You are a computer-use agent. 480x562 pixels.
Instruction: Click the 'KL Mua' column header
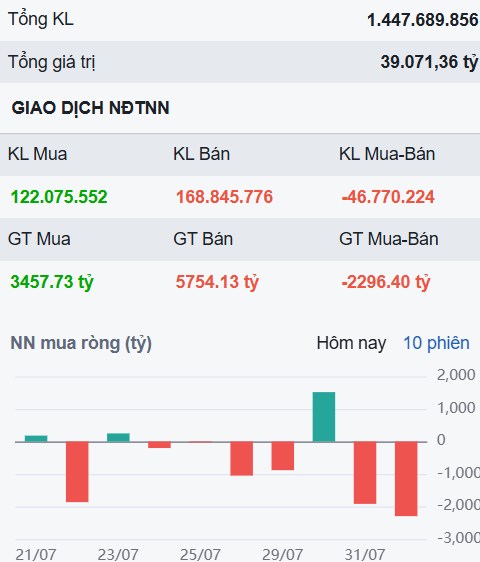click(38, 154)
